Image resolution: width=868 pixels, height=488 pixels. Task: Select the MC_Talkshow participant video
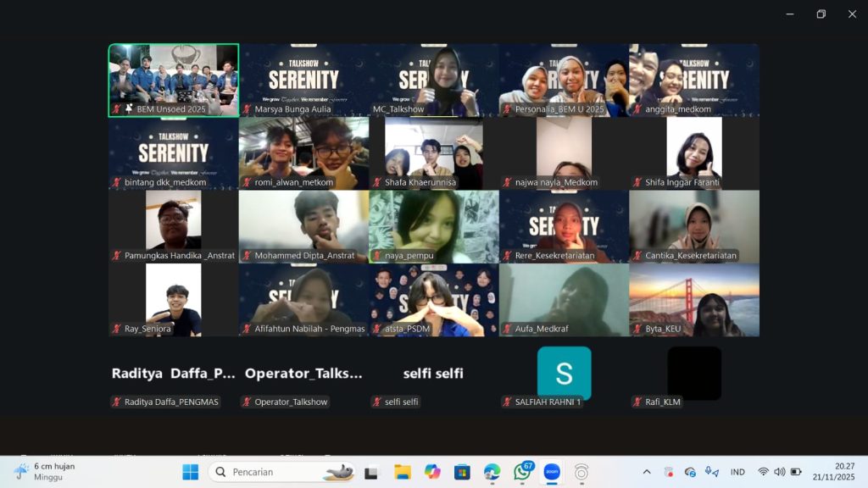[434, 80]
